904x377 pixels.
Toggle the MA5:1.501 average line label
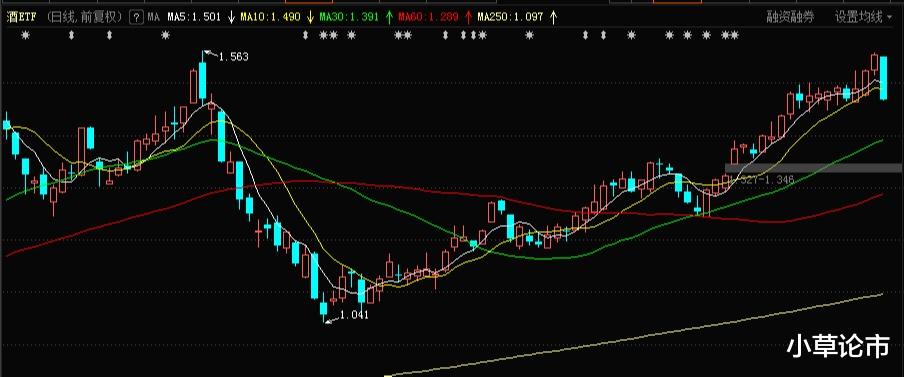194,17
